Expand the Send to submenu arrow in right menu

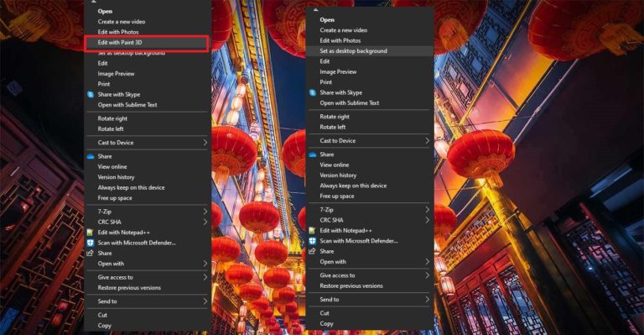(427, 300)
